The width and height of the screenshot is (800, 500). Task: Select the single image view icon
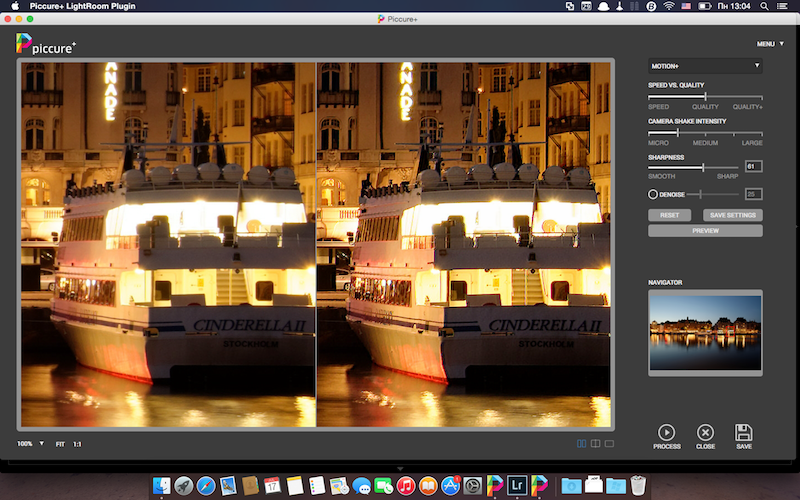[x=609, y=443]
